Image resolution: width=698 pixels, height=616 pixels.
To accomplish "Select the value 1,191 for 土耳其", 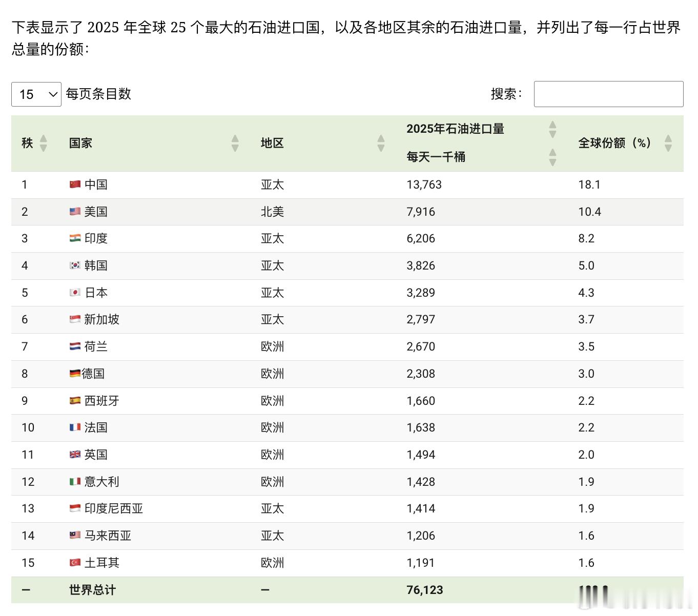I will pyautogui.click(x=421, y=563).
